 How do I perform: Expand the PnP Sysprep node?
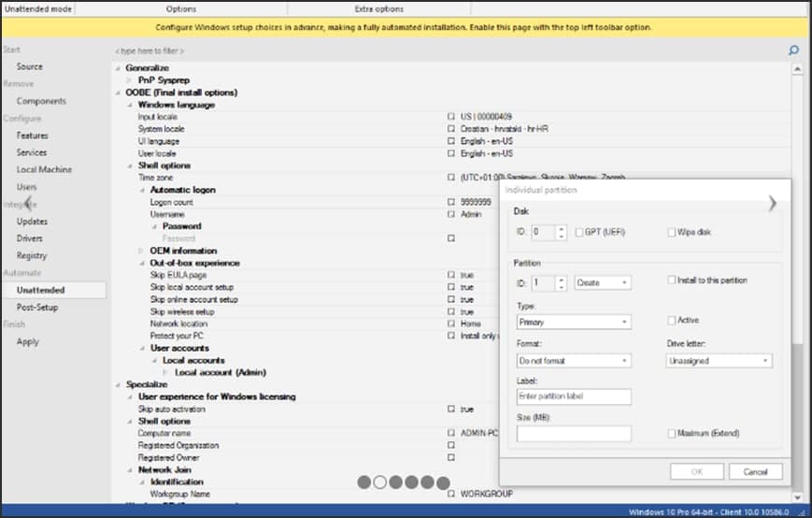click(x=130, y=80)
